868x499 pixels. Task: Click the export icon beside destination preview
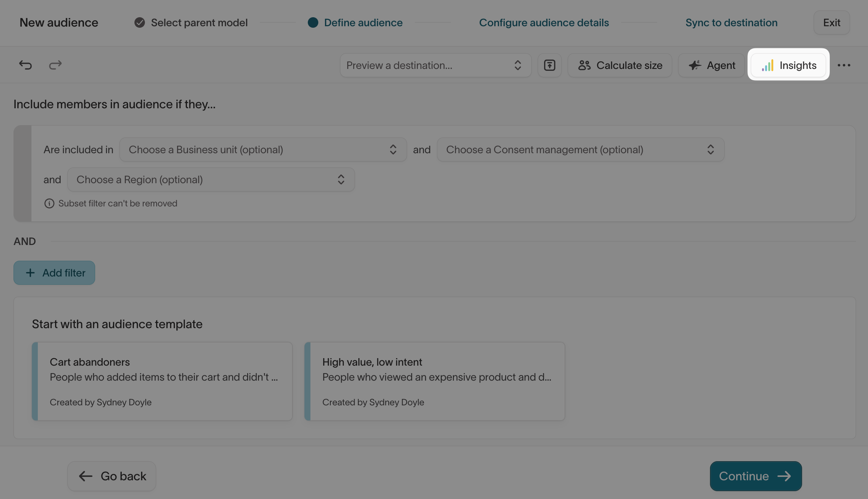pyautogui.click(x=549, y=65)
